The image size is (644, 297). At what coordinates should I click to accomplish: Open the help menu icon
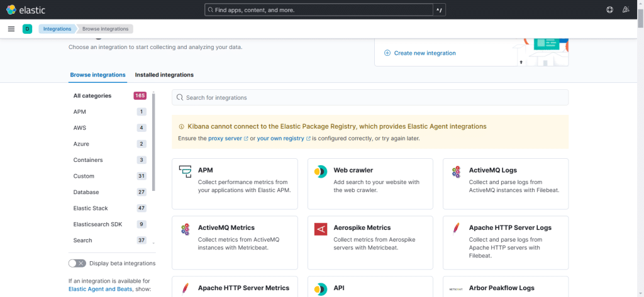(609, 10)
